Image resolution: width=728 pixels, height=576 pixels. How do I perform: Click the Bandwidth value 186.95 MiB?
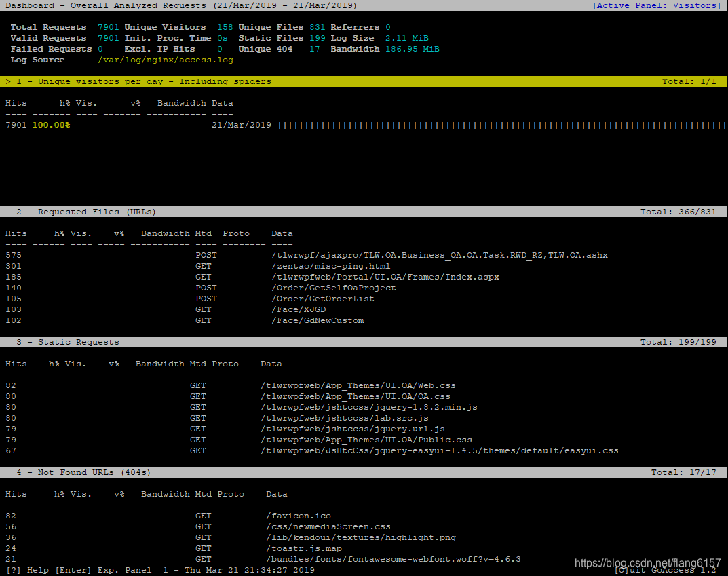[x=413, y=50]
